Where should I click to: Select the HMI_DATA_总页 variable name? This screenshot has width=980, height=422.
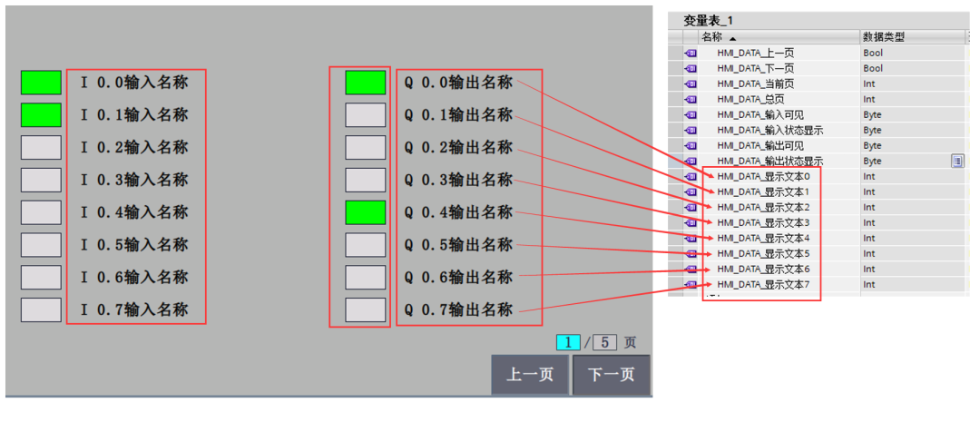click(x=750, y=100)
